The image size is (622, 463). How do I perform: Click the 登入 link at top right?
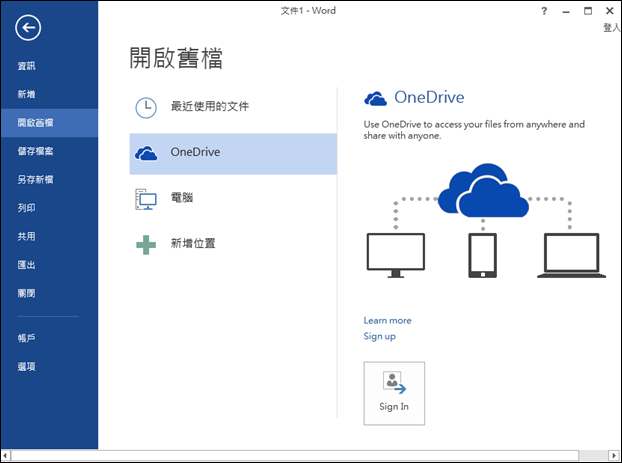tap(611, 27)
